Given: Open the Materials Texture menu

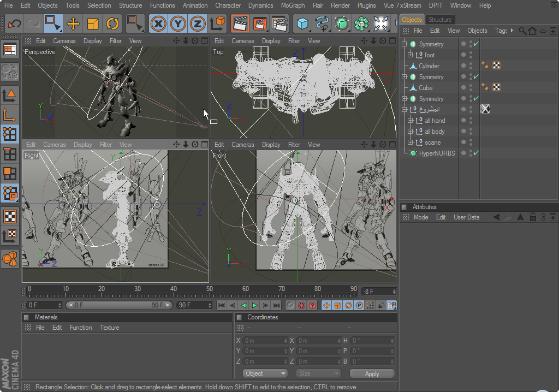Looking at the screenshot, I should coord(109,328).
